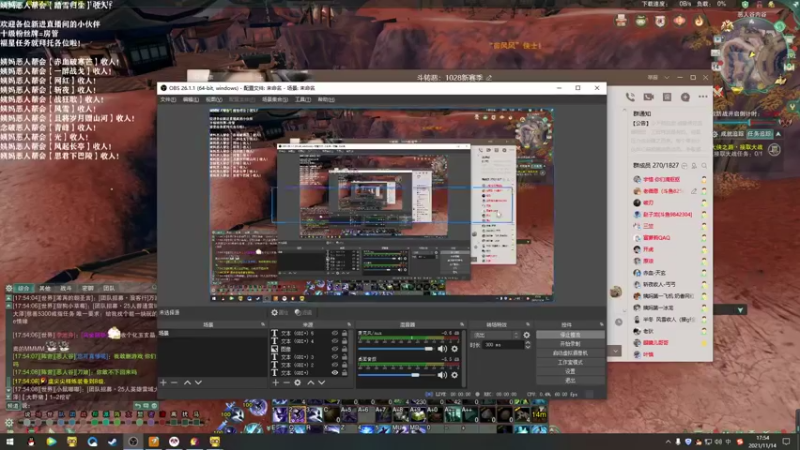Viewport: 800px width, 450px height.
Task: Toggle visibility of Text (GDI+) 4 source
Action: coord(335,341)
